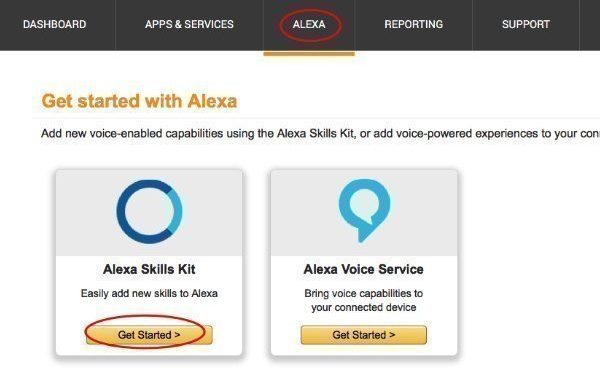Click the 'Get started with Alexa' heading
The image size is (600, 388).
[x=139, y=101]
